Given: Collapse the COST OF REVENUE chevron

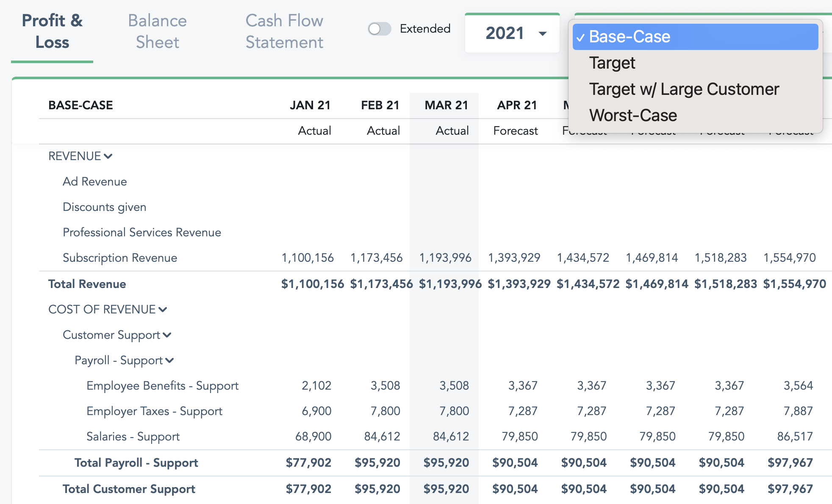Looking at the screenshot, I should pos(163,310).
